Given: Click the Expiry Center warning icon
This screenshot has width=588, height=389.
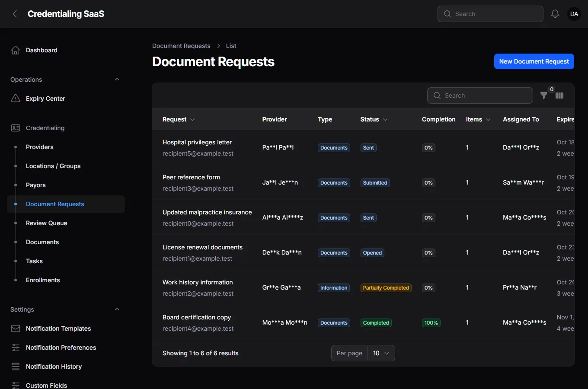Looking at the screenshot, I should [16, 99].
